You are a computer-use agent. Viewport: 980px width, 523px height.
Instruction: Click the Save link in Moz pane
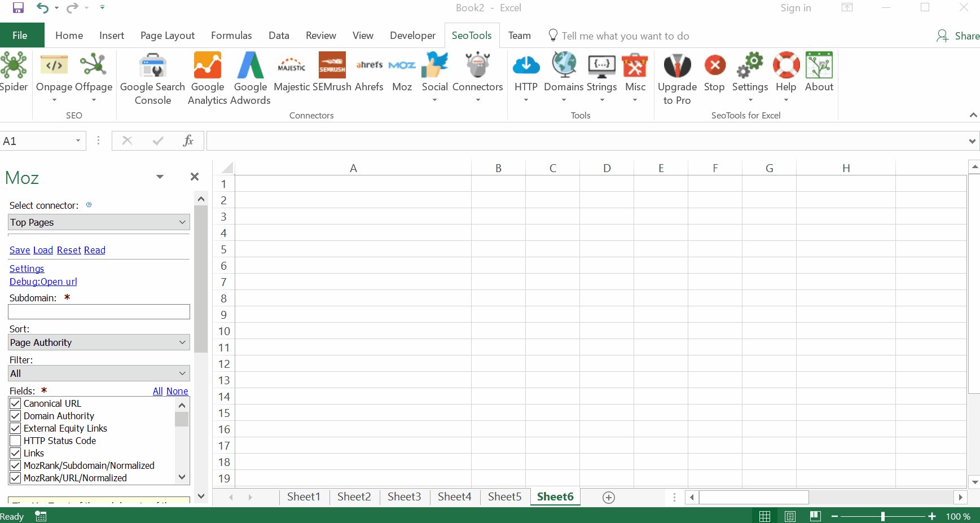pos(20,250)
